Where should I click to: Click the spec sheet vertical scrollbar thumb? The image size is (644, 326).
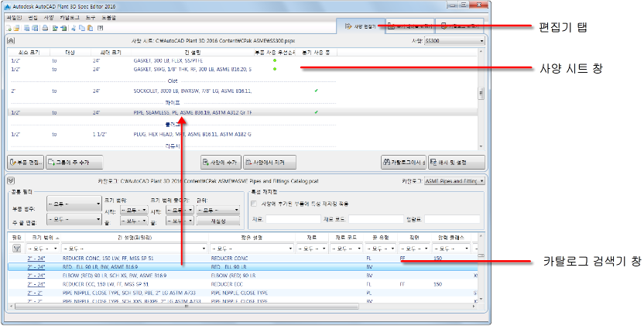click(481, 94)
